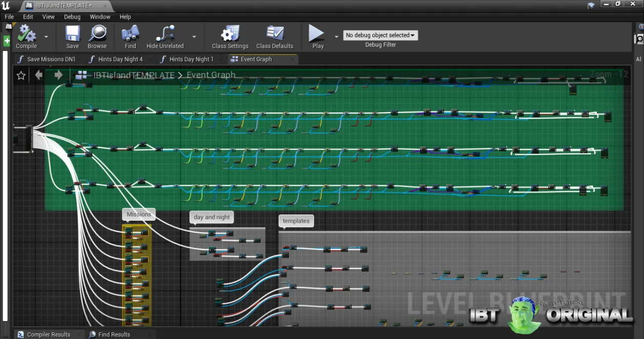Image resolution: width=644 pixels, height=339 pixels.
Task: Expand Hide Unrelated options arrow
Action: click(x=194, y=37)
